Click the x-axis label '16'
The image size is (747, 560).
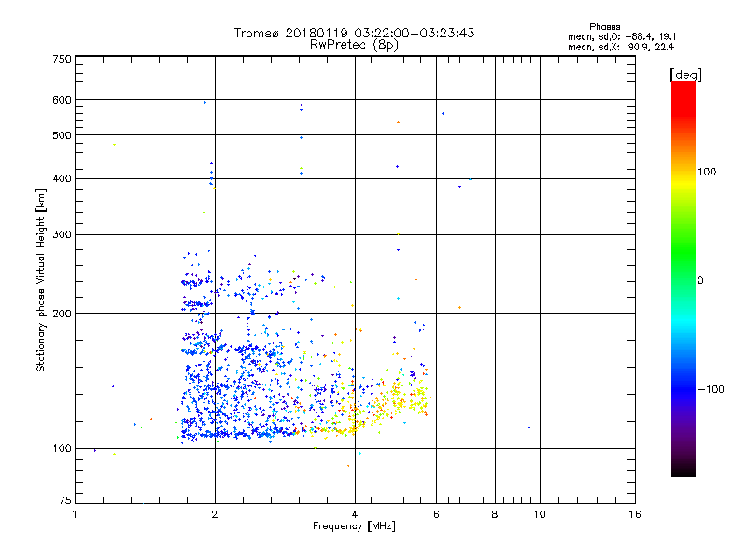pos(635,514)
